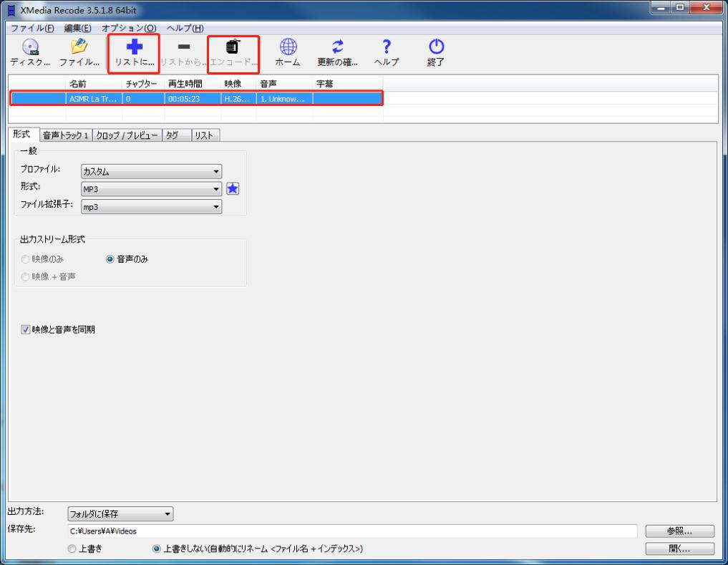This screenshot has height=565, width=728.
Task: Minimize the XMedia Recode window
Action: click(660, 8)
